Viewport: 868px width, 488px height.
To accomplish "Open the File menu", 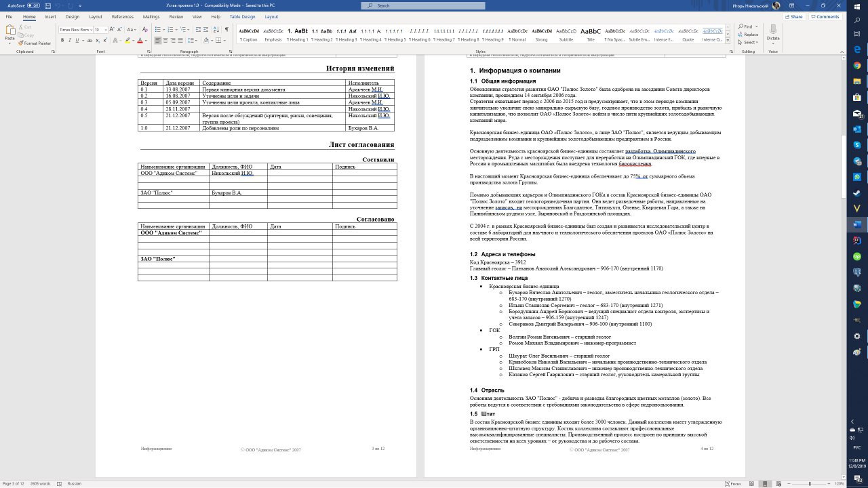I will [x=9, y=16].
